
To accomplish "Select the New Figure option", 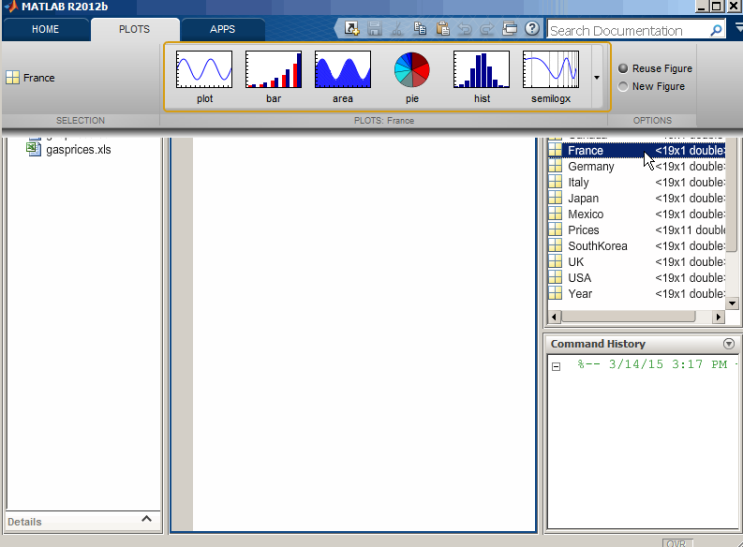I will [x=652, y=86].
